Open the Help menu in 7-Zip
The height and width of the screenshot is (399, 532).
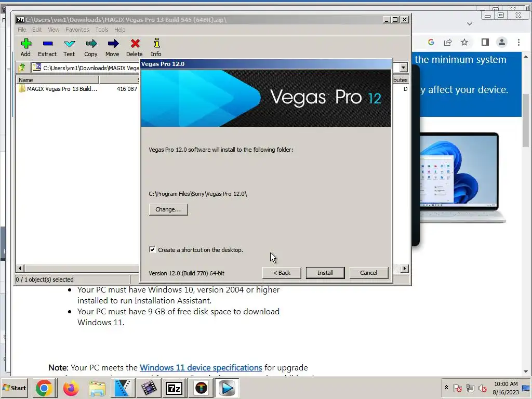120,30
